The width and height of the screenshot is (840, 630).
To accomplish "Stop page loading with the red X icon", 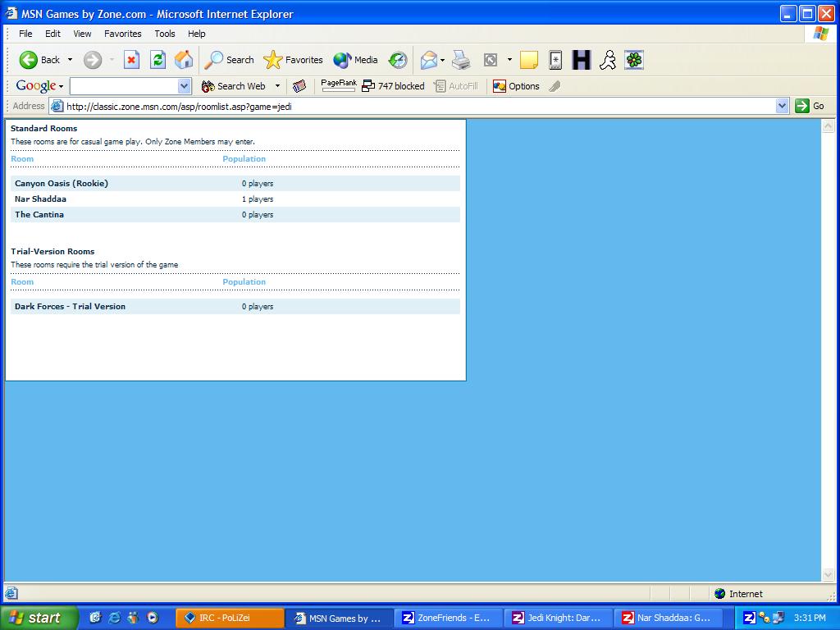I will [131, 60].
